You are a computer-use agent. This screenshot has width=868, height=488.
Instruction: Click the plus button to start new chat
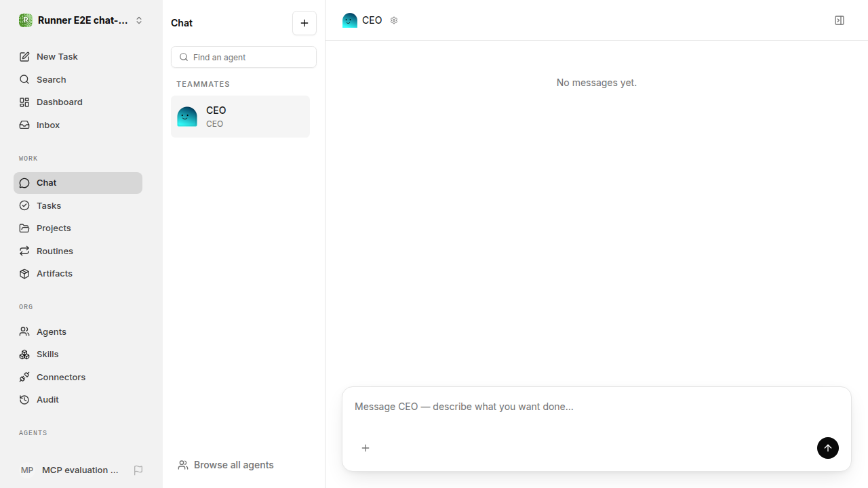point(304,23)
